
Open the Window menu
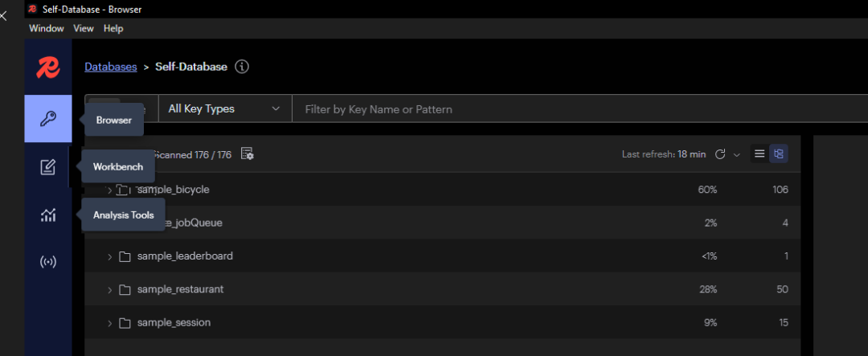click(x=47, y=28)
